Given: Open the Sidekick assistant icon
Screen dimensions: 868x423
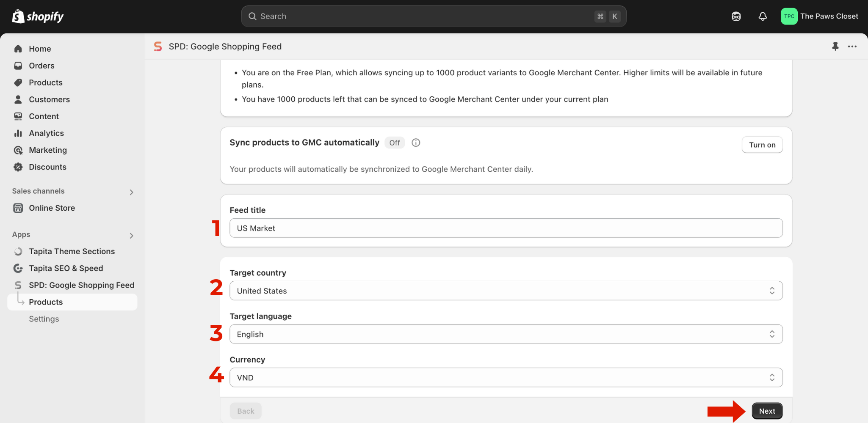Looking at the screenshot, I should tap(736, 16).
